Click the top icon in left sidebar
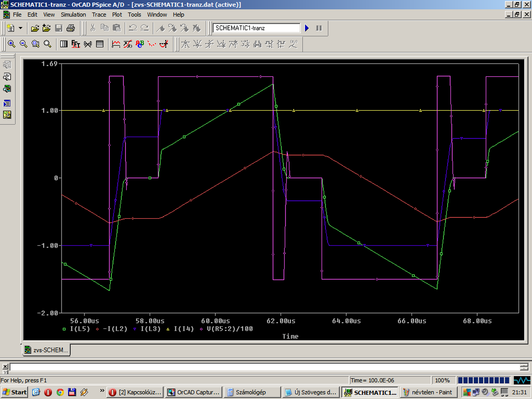 click(7, 64)
